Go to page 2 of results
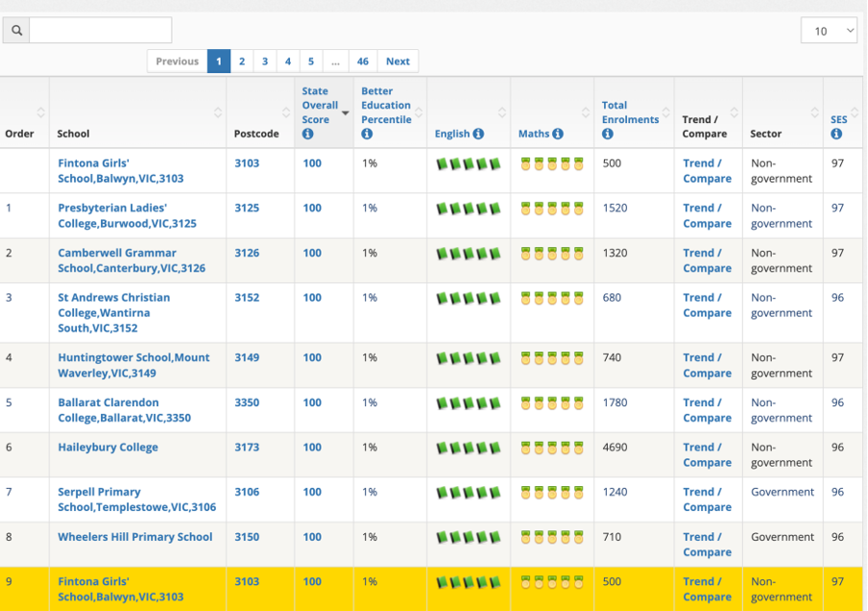Viewport: 868px width, 611px height. 242,61
